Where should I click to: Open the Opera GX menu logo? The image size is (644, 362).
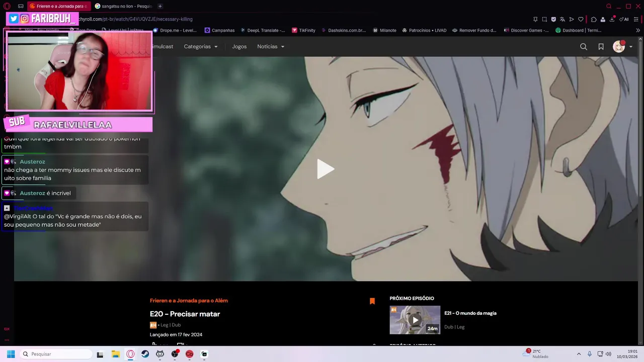coord(7,6)
